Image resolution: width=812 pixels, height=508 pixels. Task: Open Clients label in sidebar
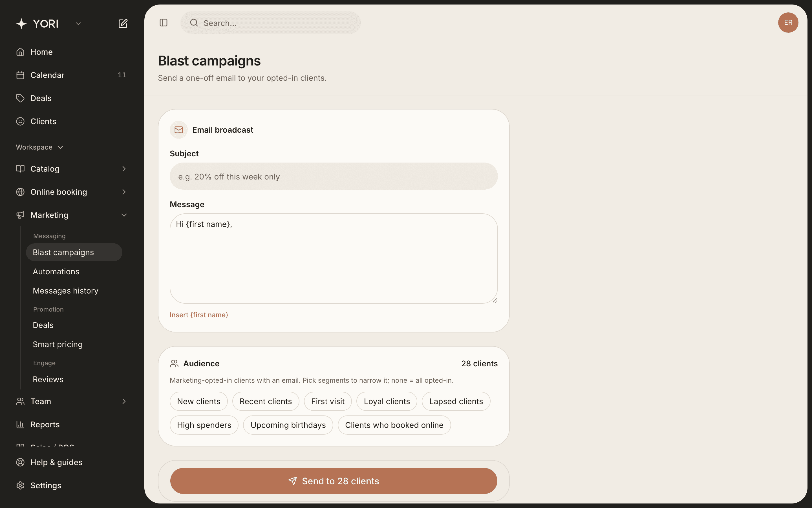coord(43,121)
